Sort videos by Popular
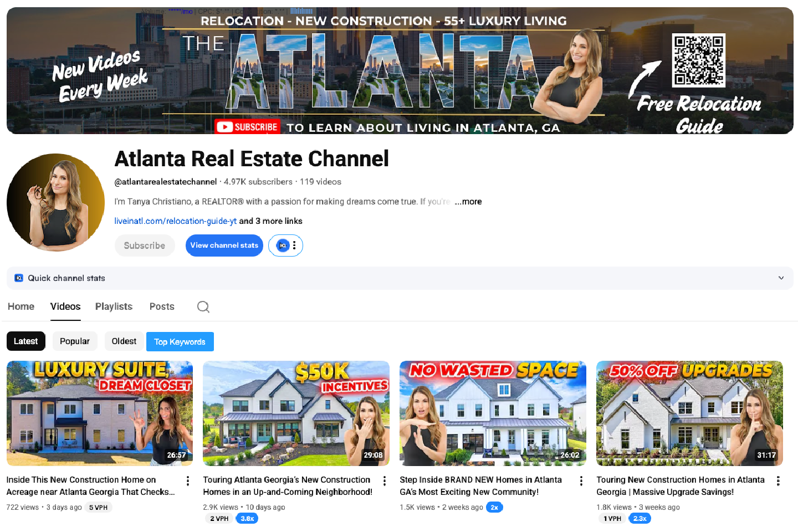Viewport: 798px width, 532px height. (75, 341)
